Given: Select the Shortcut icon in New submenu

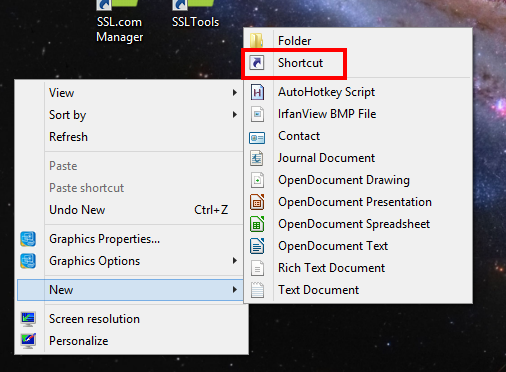Looking at the screenshot, I should point(257,63).
